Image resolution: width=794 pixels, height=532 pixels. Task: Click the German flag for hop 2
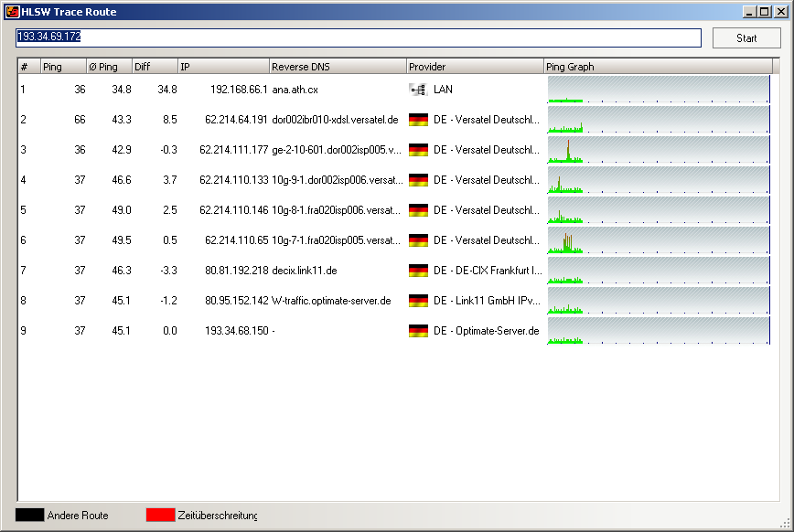[x=418, y=120]
